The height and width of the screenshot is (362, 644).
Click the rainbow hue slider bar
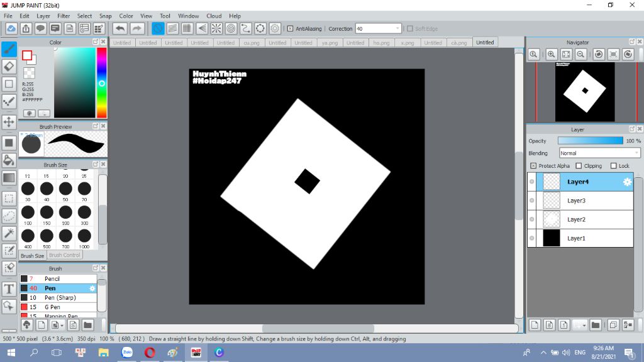[x=101, y=83]
